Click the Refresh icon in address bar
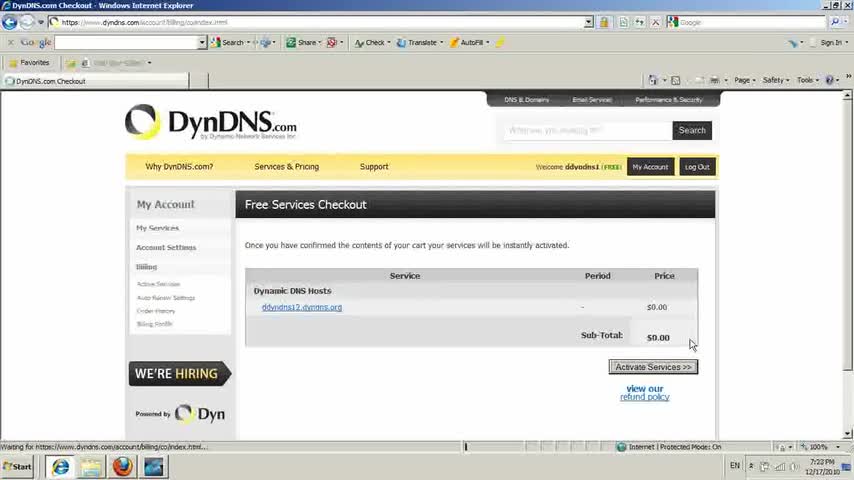The image size is (854, 480). tap(639, 22)
